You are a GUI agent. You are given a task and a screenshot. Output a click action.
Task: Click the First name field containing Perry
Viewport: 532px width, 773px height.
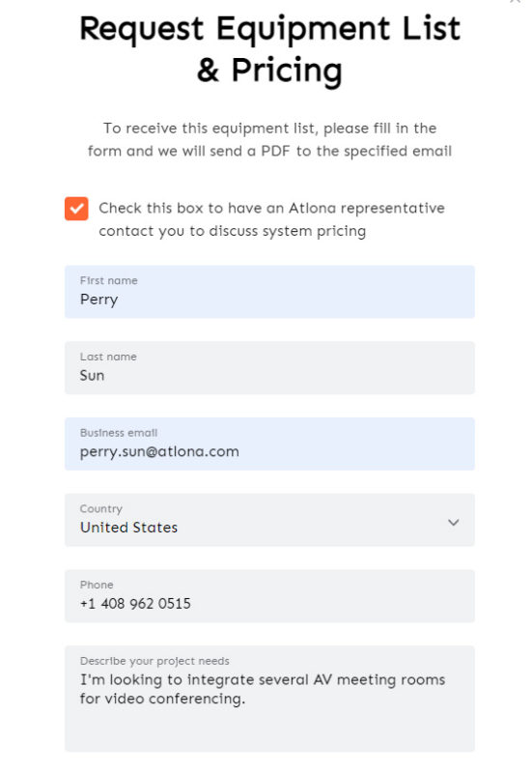click(269, 292)
